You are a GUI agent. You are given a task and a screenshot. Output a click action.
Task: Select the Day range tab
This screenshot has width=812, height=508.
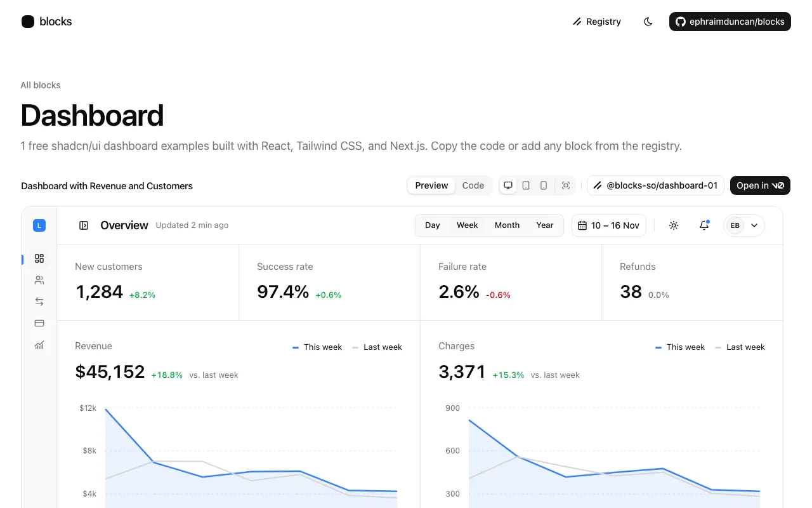[x=433, y=225]
